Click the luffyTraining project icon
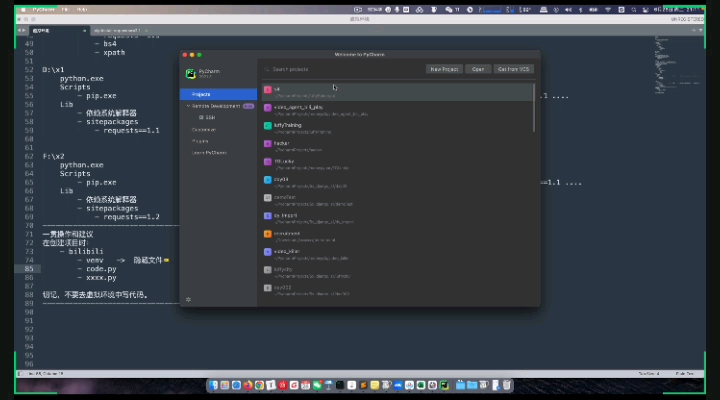Image resolution: width=720 pixels, height=400 pixels. [x=268, y=126]
